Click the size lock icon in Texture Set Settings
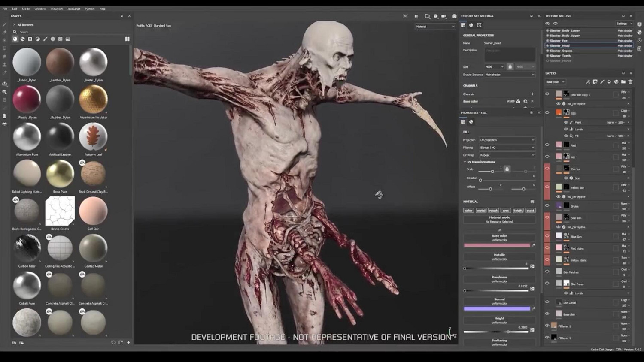644x362 pixels. (x=510, y=67)
